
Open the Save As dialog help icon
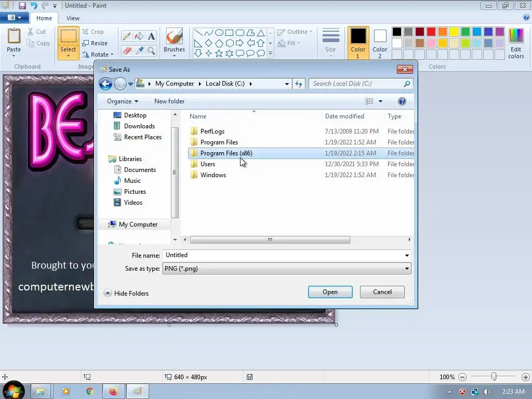tap(402, 101)
